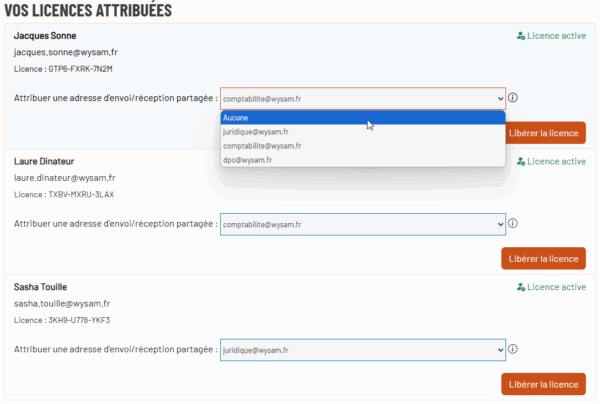Viewport: 600px width, 404px height.
Task: Release Jacques Sonne's licence
Action: point(544,132)
